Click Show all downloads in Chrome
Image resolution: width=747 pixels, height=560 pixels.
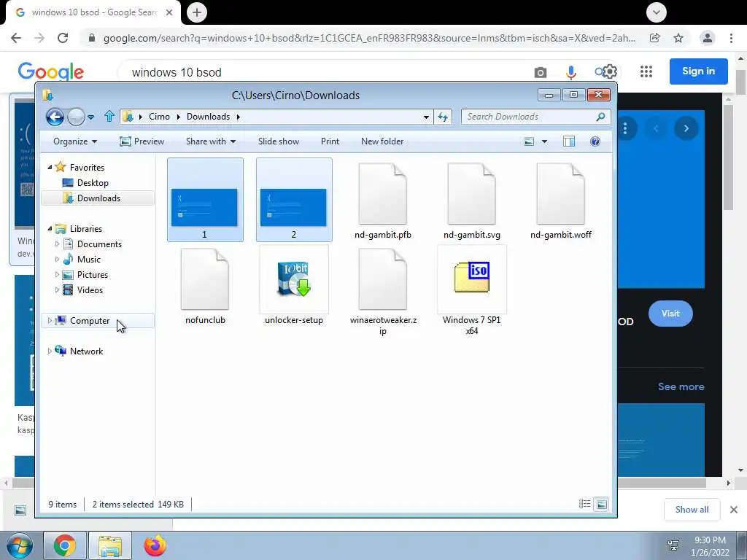click(x=692, y=510)
